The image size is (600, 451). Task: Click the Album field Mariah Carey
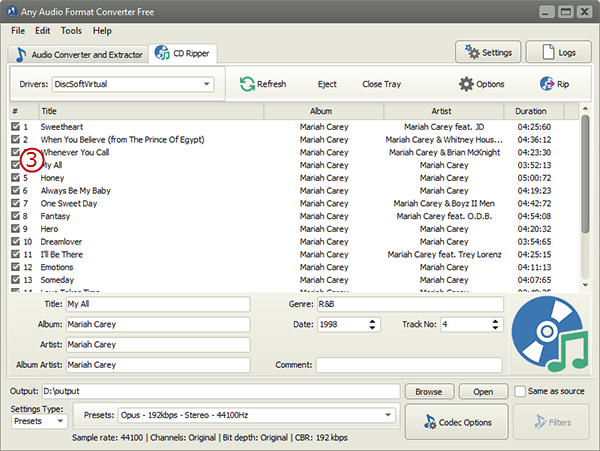[x=158, y=324]
